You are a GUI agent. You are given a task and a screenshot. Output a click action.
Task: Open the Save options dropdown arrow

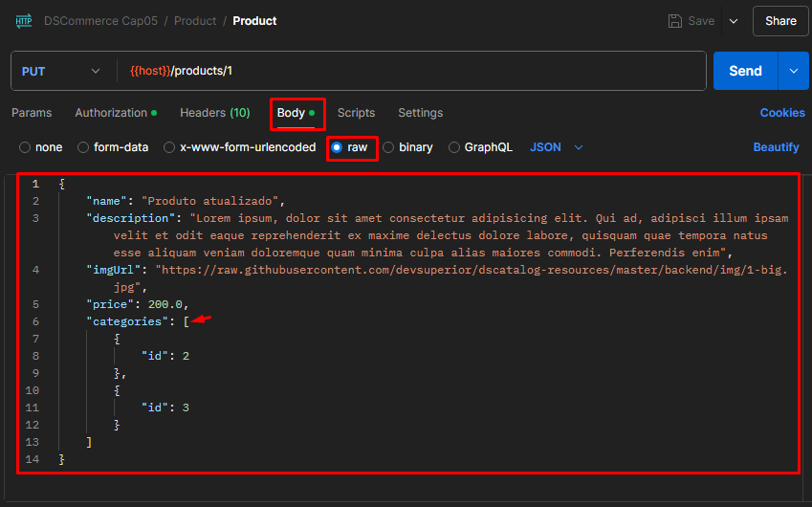pos(734,21)
